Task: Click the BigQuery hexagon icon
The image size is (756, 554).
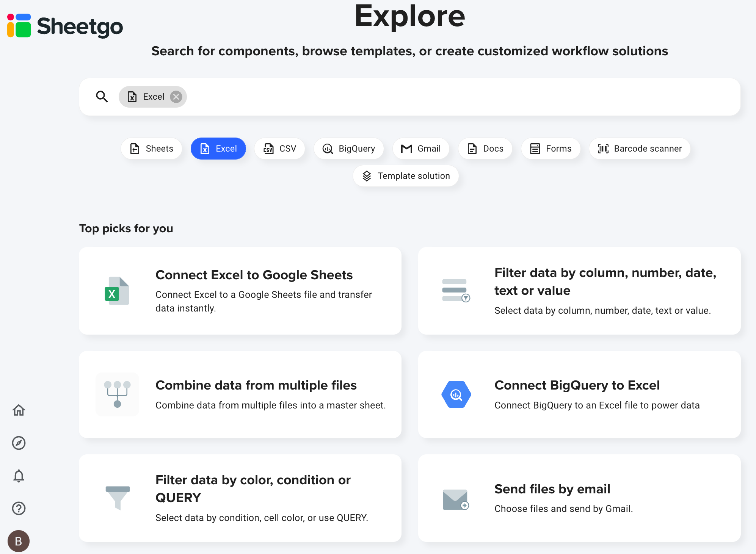Action: pyautogui.click(x=456, y=394)
